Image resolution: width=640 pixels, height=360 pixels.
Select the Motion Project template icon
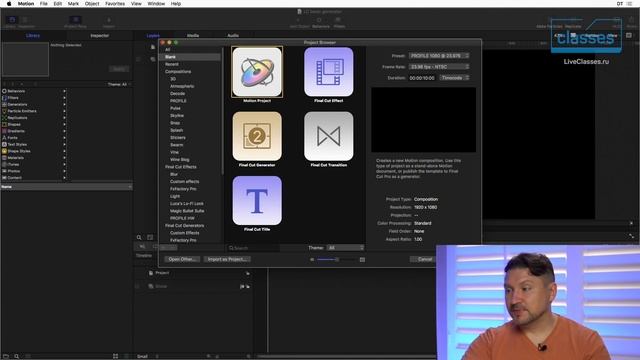coord(257,72)
